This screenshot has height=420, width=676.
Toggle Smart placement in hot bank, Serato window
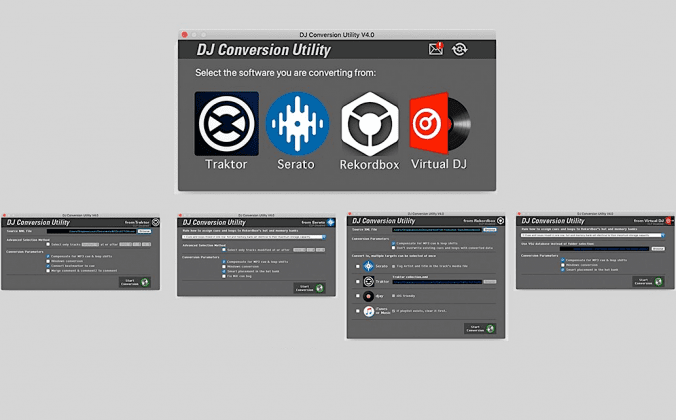(x=224, y=271)
